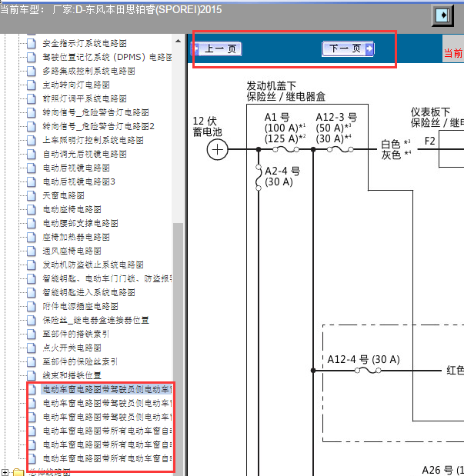Click the tree scrollbar up arrow
This screenshot has height=476, width=464.
coord(178,41)
